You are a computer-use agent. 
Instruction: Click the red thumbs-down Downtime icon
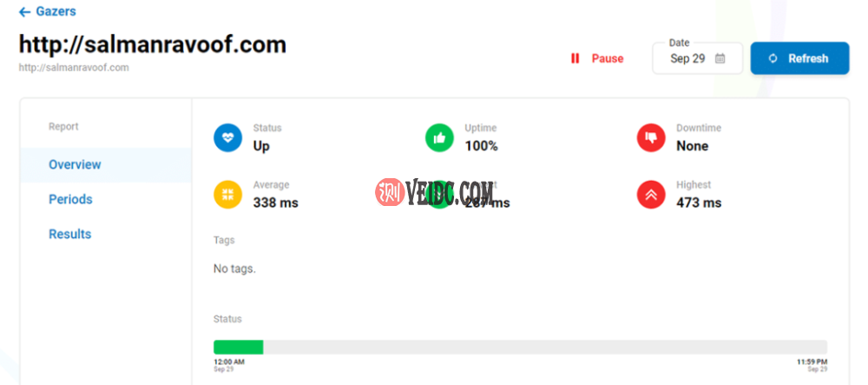tap(651, 137)
